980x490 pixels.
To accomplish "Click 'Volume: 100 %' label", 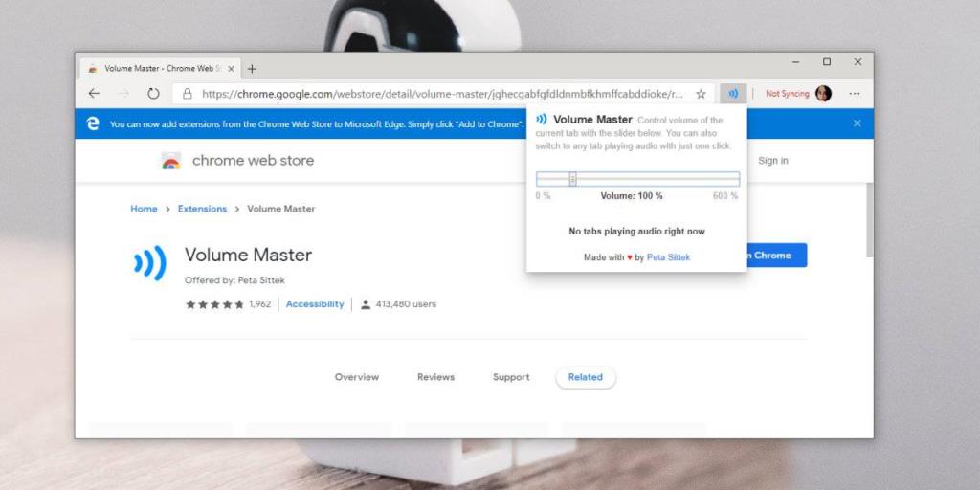I will (x=632, y=196).
